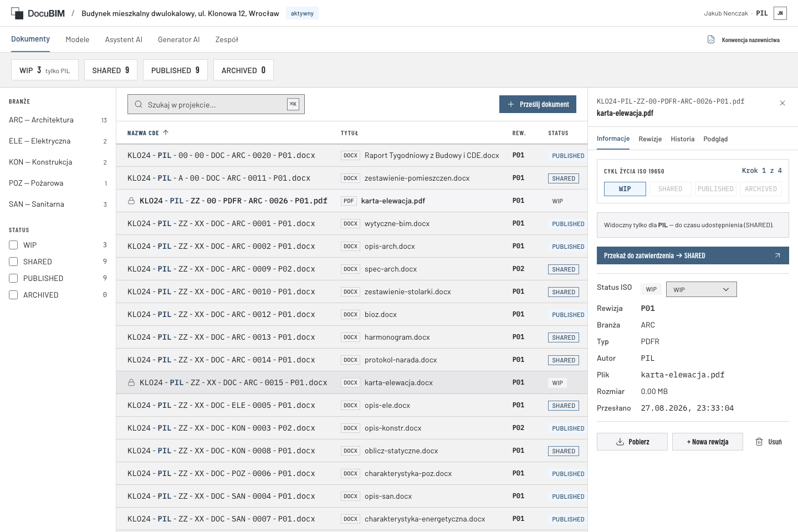
Task: Toggle the PUBLISHED status filter checkbox
Action: [x=13, y=278]
